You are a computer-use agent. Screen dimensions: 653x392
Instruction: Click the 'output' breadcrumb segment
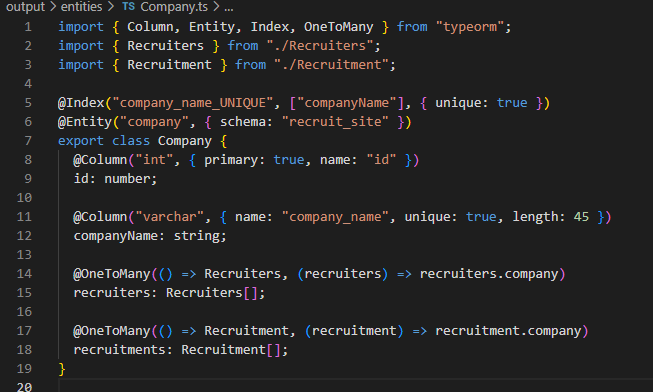pyautogui.click(x=25, y=7)
